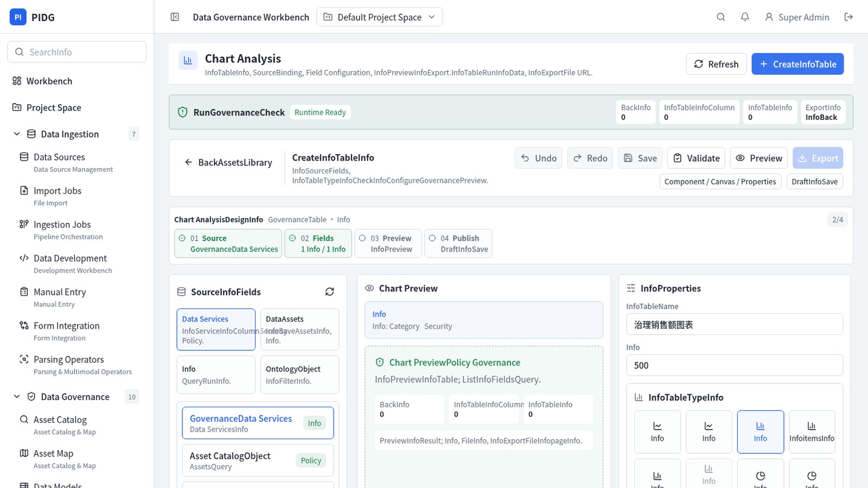Select step 01 Source

[228, 243]
